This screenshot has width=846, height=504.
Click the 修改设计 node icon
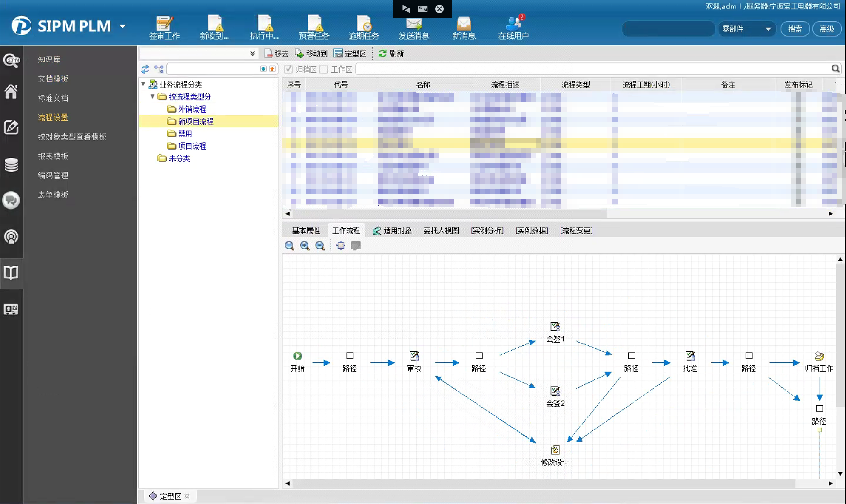tap(555, 450)
